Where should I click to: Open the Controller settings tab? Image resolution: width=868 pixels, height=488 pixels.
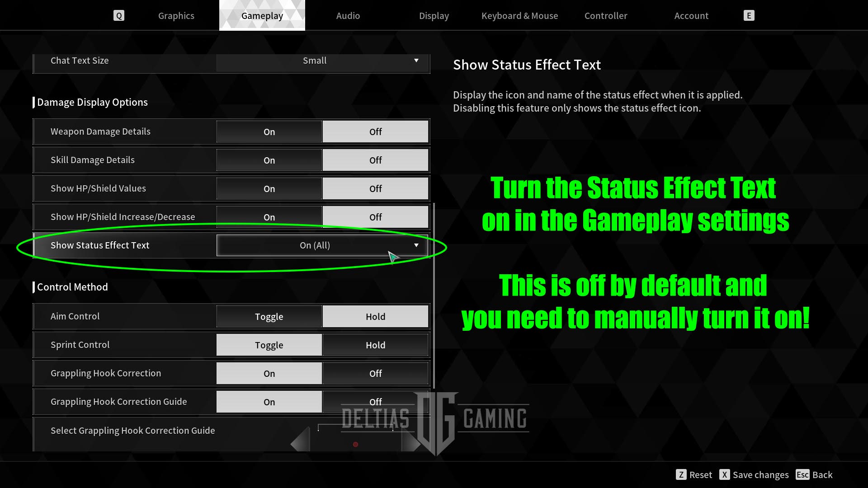606,15
